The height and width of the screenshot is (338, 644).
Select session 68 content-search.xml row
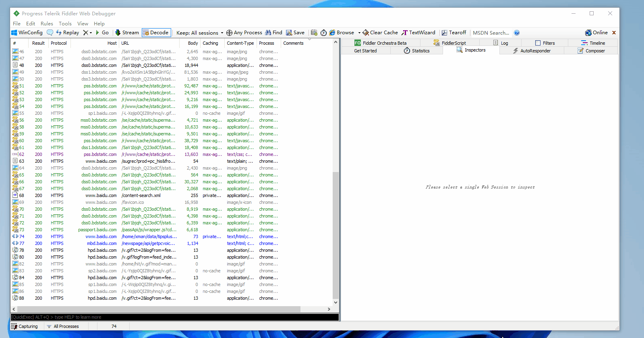pyautogui.click(x=173, y=195)
